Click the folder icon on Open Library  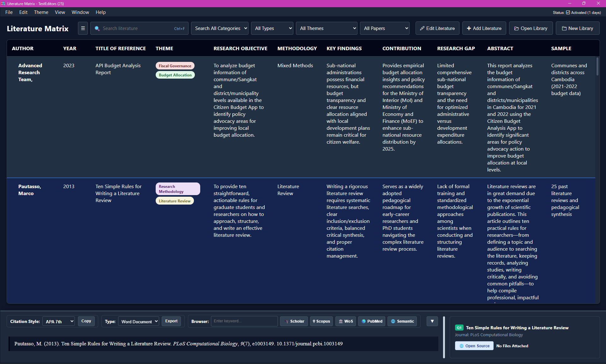516,28
